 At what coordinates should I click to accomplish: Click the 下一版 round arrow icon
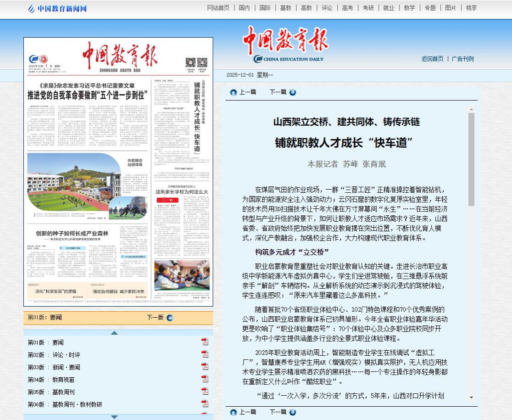[x=170, y=318]
